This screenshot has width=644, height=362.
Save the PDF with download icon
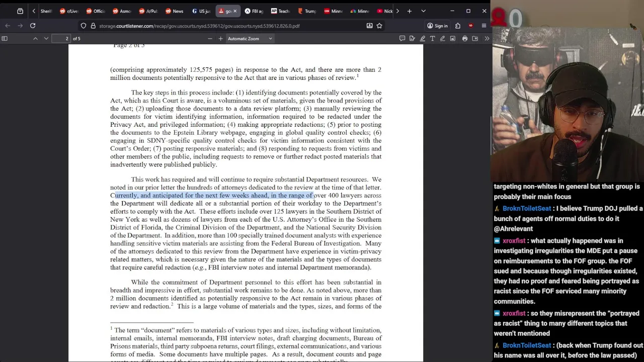475,39
